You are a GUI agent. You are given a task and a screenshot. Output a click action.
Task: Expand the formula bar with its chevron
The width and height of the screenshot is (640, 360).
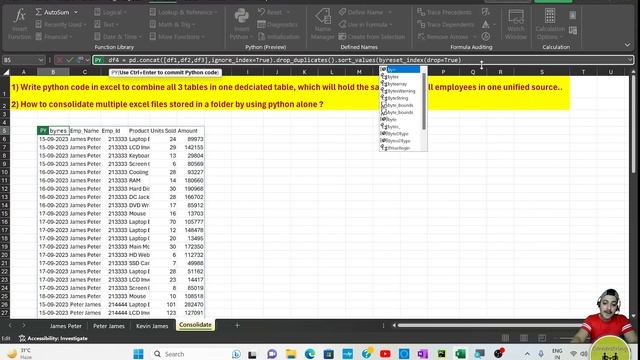[x=630, y=60]
